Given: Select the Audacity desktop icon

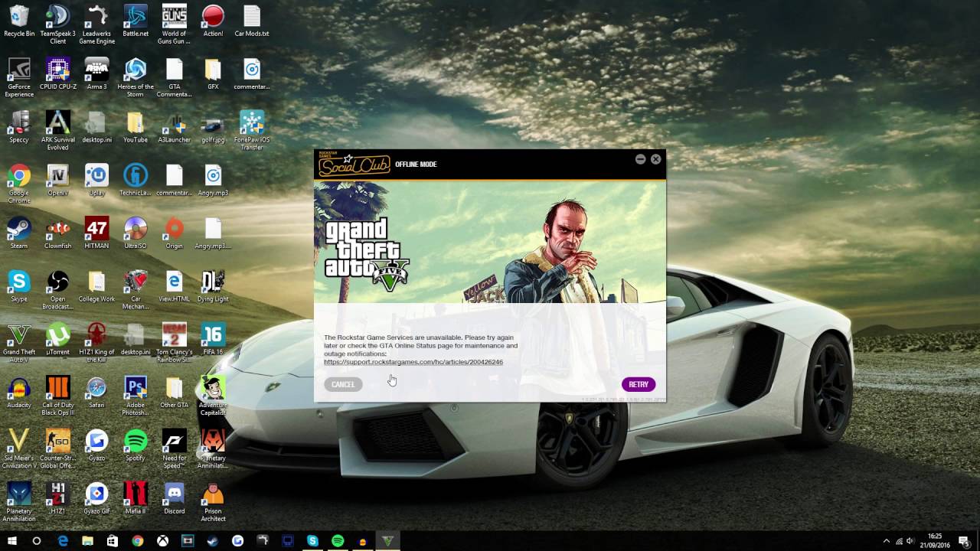Looking at the screenshot, I should pos(19,392).
